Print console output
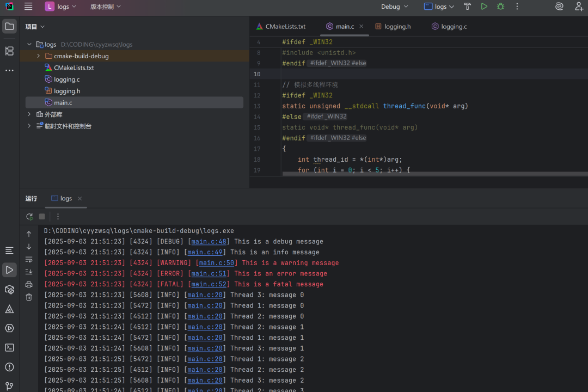 coord(29,284)
